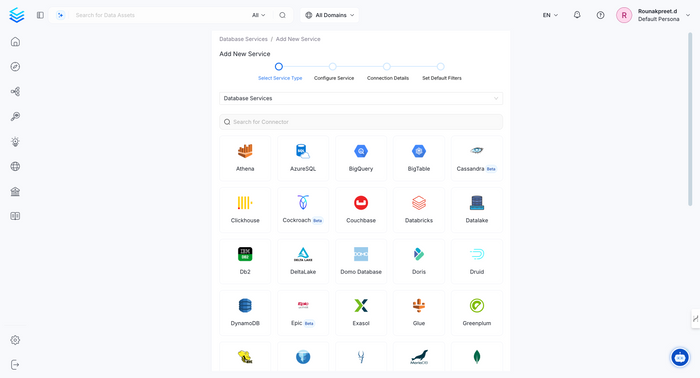This screenshot has width=700, height=378.
Task: Expand the user profile menu chevron
Action: tap(688, 15)
